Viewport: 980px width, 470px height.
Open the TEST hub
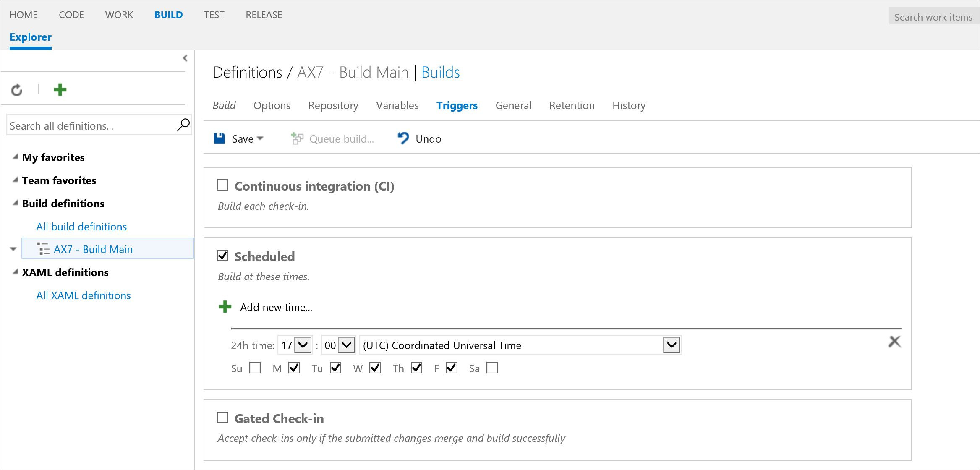pyautogui.click(x=214, y=15)
